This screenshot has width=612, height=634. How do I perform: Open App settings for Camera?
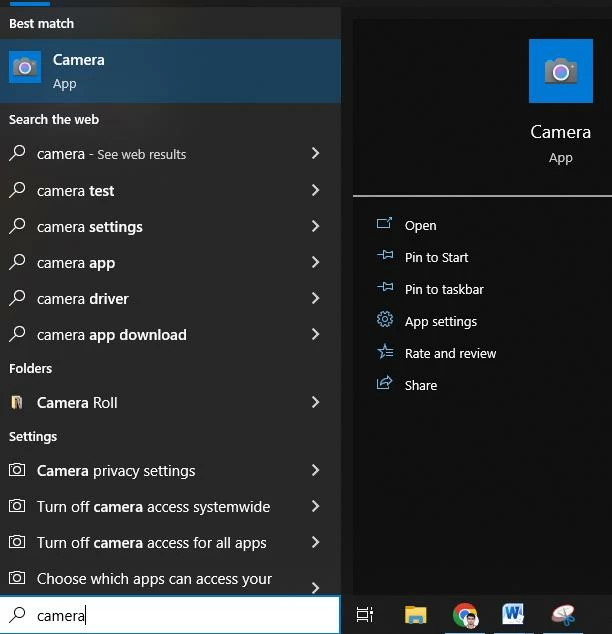pos(440,322)
